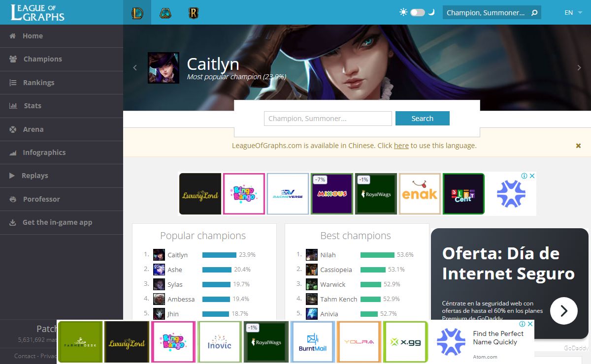The image size is (591, 364).
Task: Focus the center Champion, Summoner input
Action: click(x=328, y=119)
